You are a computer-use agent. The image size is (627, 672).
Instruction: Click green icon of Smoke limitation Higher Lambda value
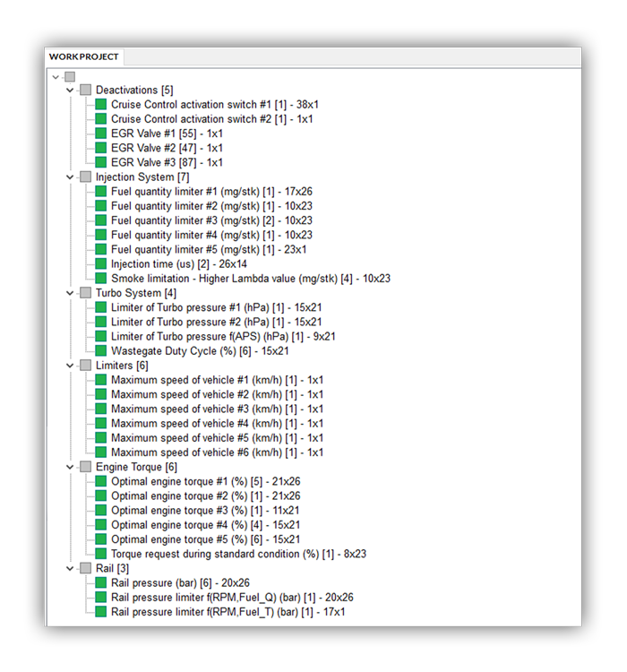point(100,279)
